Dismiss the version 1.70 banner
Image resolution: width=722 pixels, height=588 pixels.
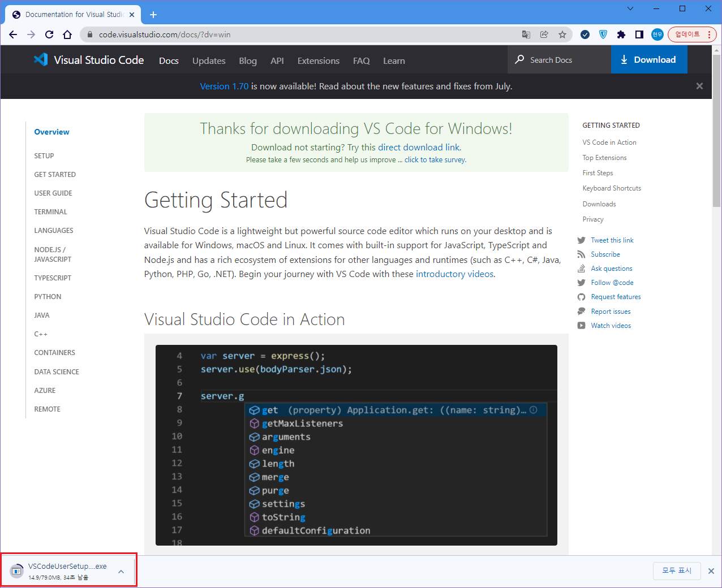point(699,86)
